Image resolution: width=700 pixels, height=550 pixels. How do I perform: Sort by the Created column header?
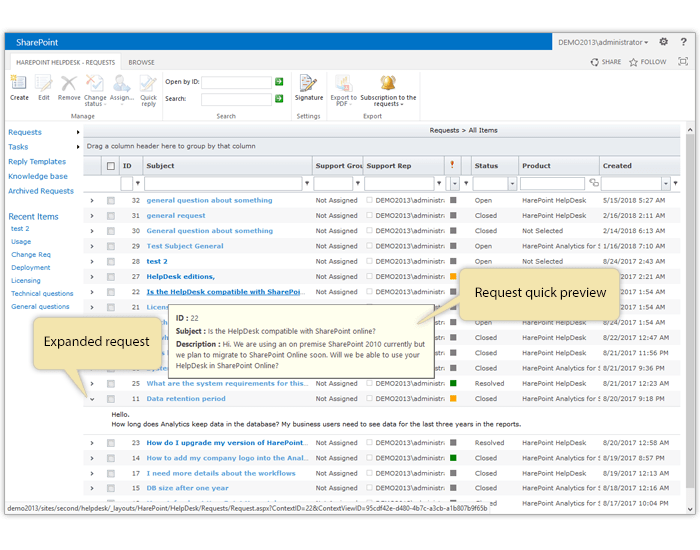(617, 166)
